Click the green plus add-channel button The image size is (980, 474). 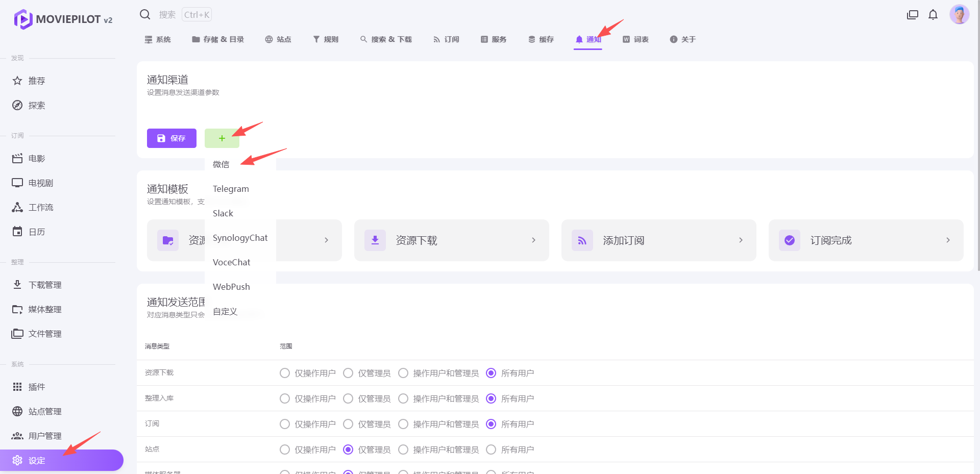pyautogui.click(x=222, y=138)
